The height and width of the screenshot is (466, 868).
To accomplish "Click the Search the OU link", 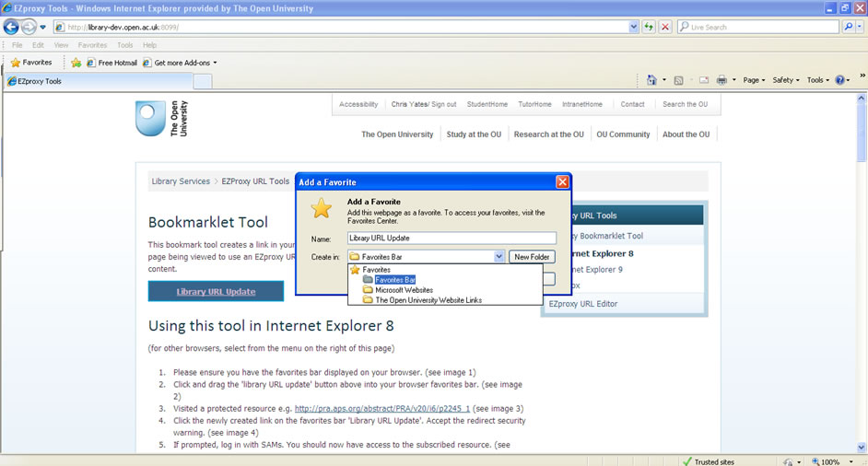I will tap(685, 104).
